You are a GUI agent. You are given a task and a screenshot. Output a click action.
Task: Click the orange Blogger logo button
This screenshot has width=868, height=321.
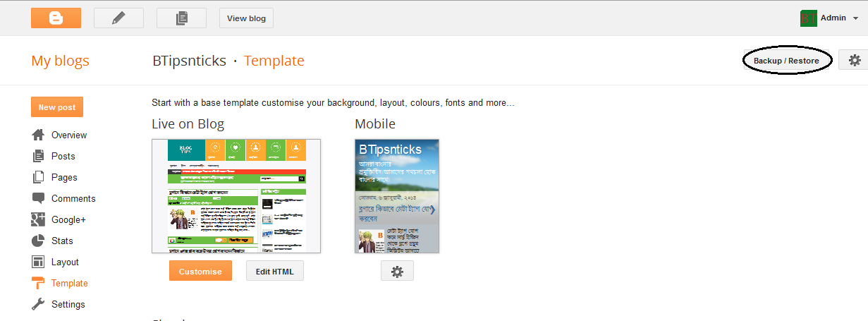[x=56, y=18]
